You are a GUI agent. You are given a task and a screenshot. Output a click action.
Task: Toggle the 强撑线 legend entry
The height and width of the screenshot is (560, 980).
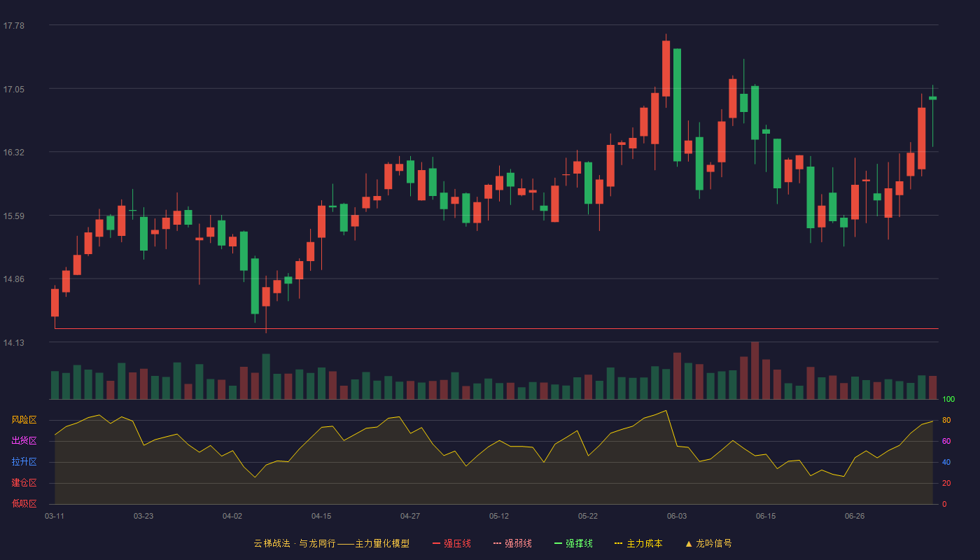pos(573,543)
